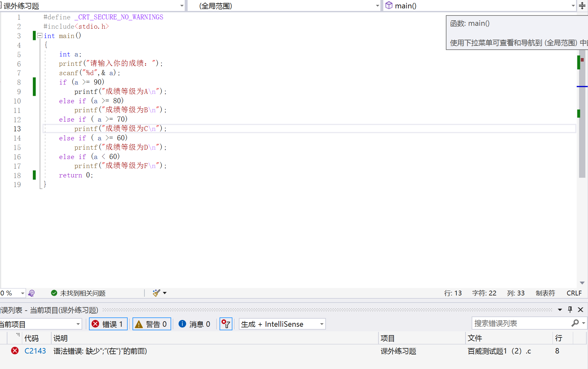
Task: Click the 课外练习题 project cell in error row
Action: tap(398, 351)
